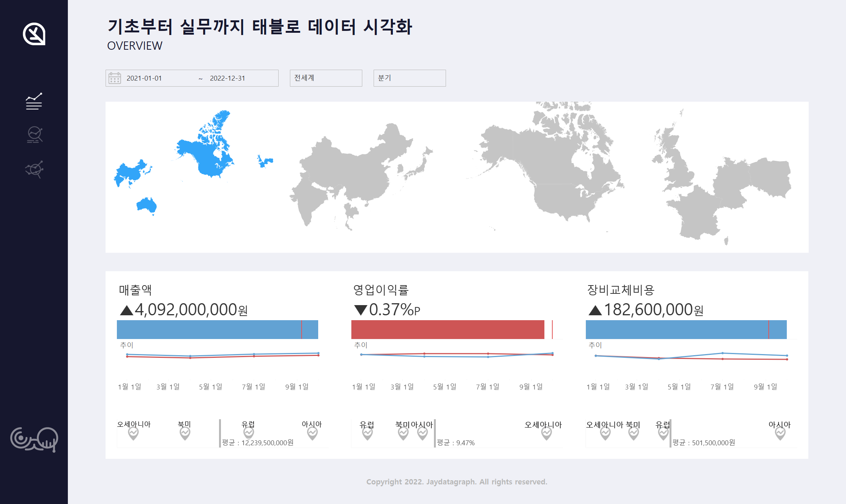Viewport: 846px width, 504px height.
Task: Click 오세아니아 marker under 매출액
Action: click(133, 434)
